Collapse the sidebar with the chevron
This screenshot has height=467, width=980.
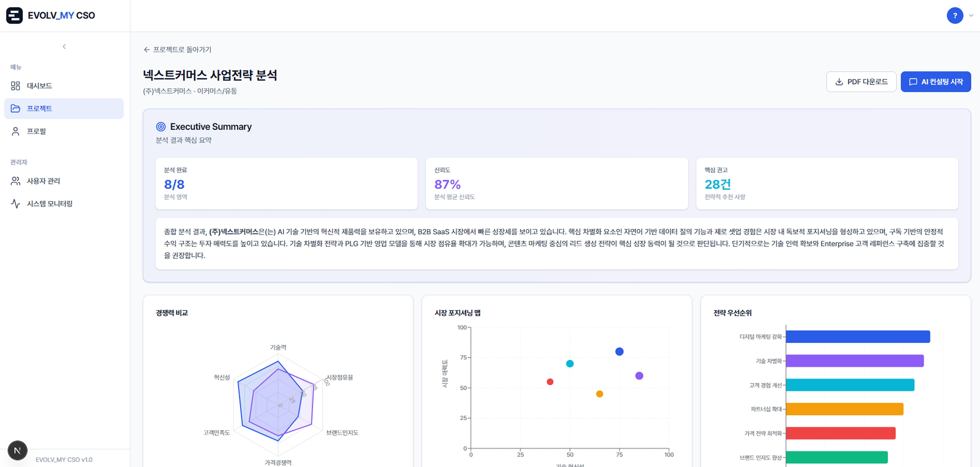click(64, 46)
